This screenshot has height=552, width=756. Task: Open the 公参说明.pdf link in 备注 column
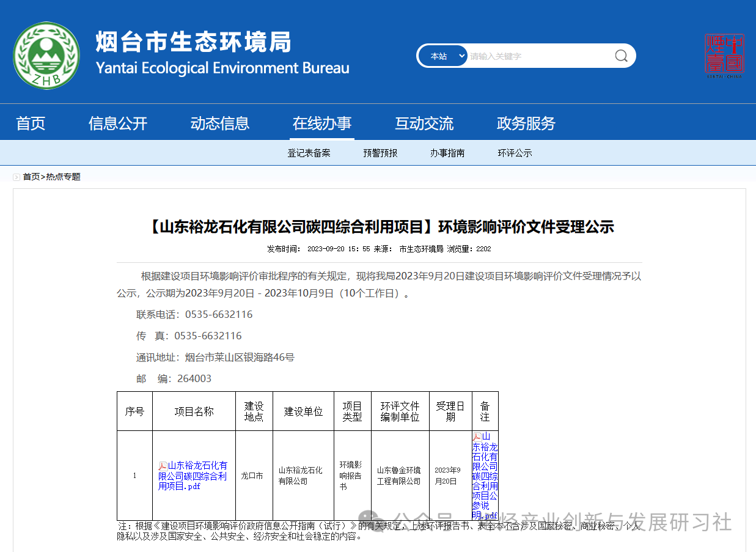[x=485, y=476]
